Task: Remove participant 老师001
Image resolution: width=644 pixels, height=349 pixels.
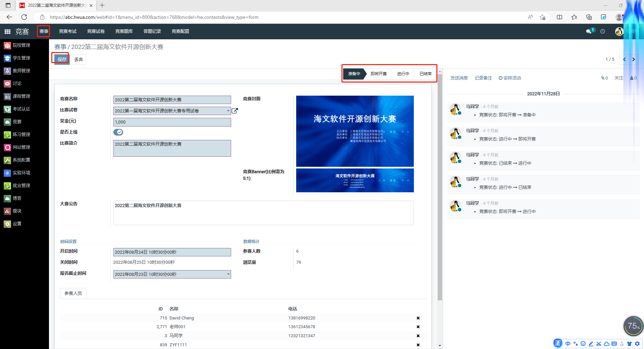Action: tap(418, 327)
